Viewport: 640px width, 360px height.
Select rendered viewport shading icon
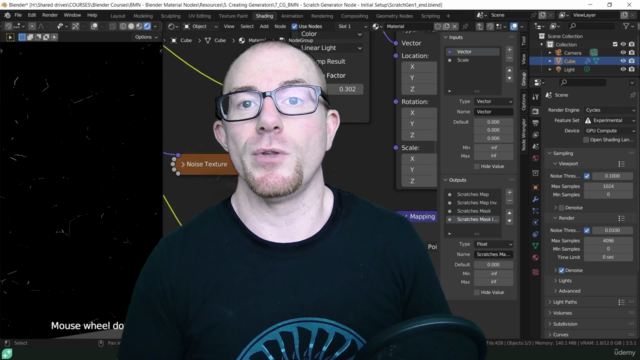(147, 26)
